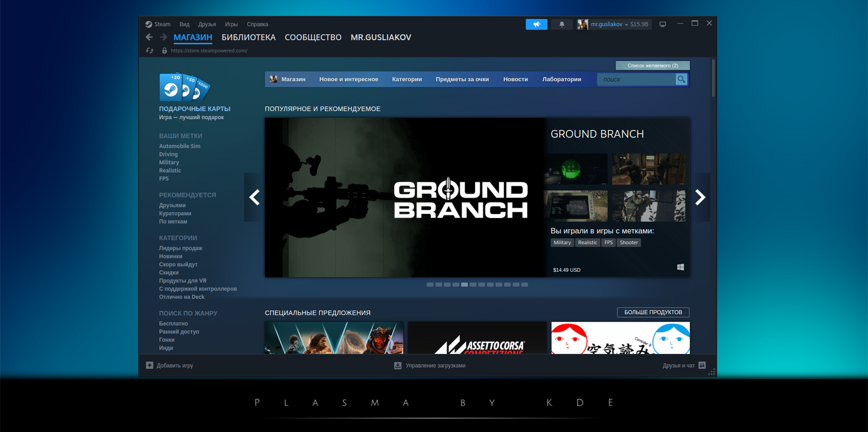
Task: Click Добавить игру at bottom left
Action: (x=175, y=365)
